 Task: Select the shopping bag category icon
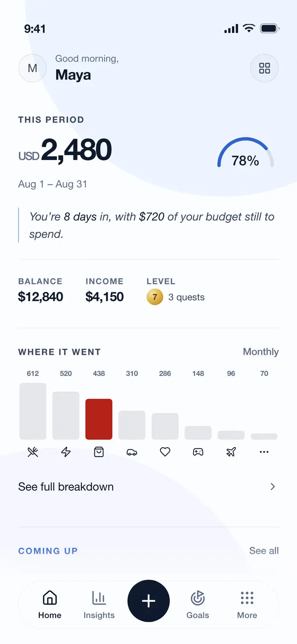(x=99, y=452)
